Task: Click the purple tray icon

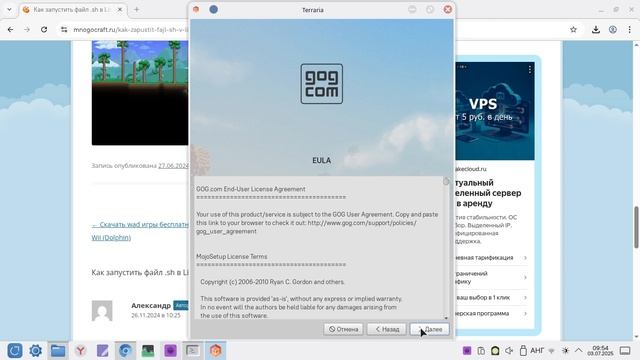Action: point(467,351)
